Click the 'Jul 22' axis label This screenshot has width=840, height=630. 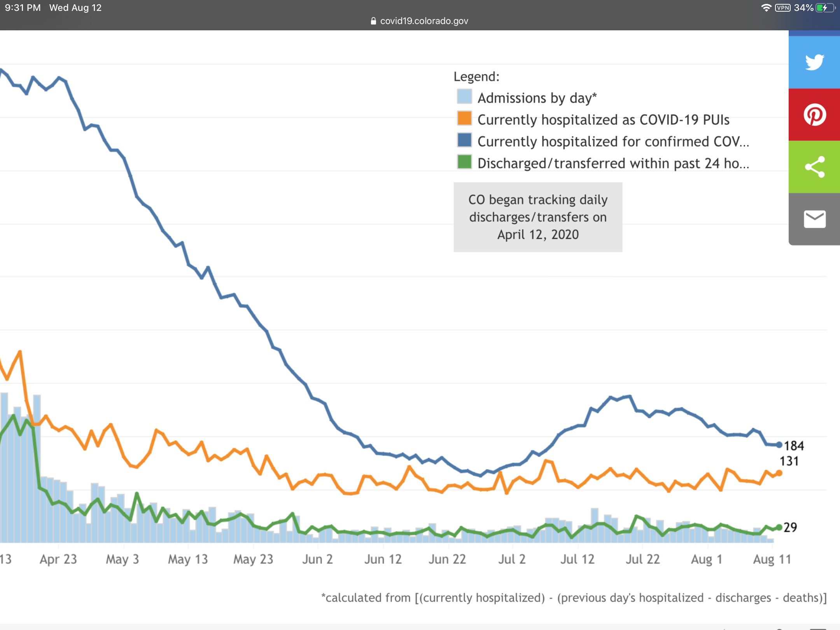click(x=643, y=559)
